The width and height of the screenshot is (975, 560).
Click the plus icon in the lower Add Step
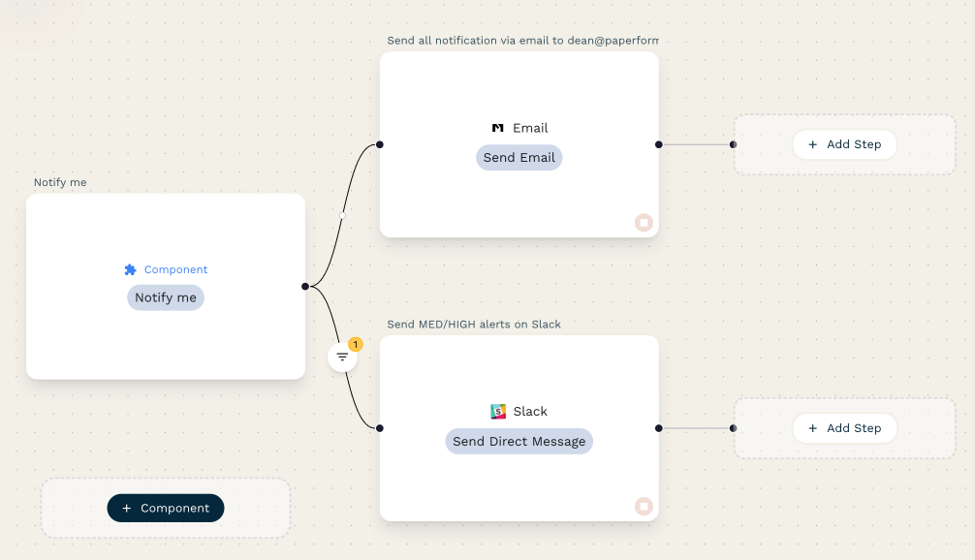(812, 427)
